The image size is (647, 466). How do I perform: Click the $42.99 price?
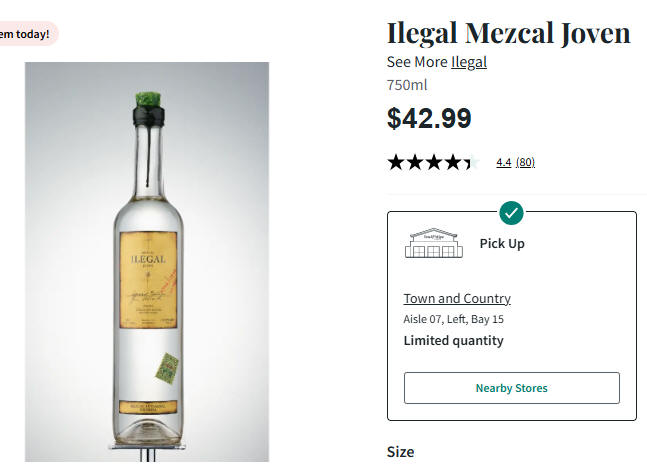click(429, 118)
